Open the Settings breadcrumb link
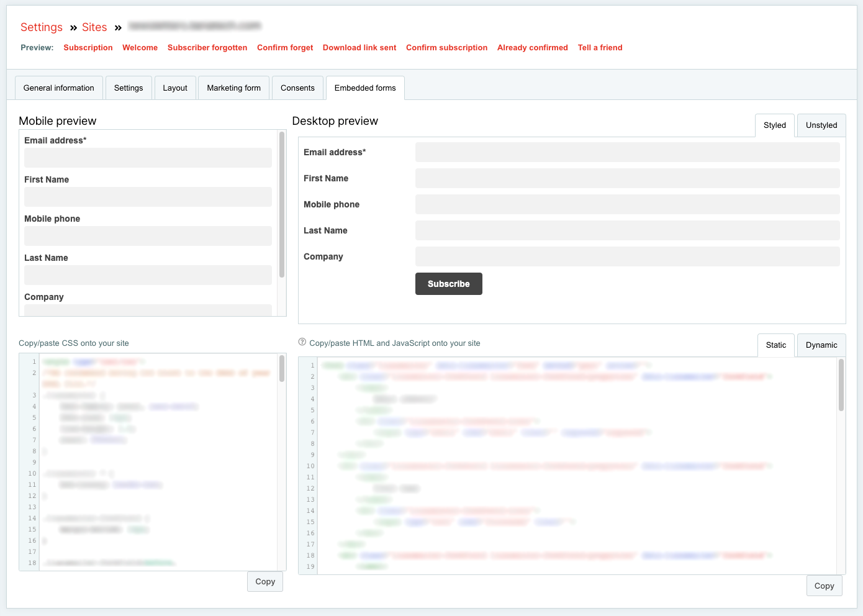The height and width of the screenshot is (616, 863). (42, 27)
